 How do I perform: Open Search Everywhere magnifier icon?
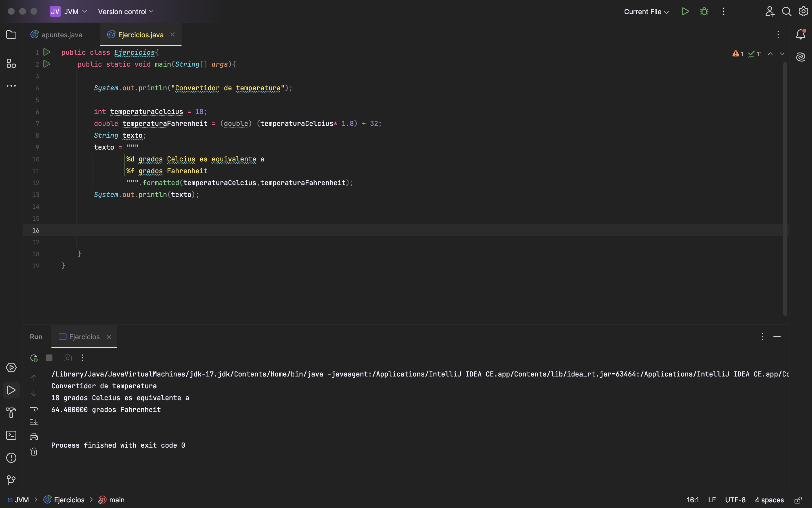pyautogui.click(x=787, y=11)
